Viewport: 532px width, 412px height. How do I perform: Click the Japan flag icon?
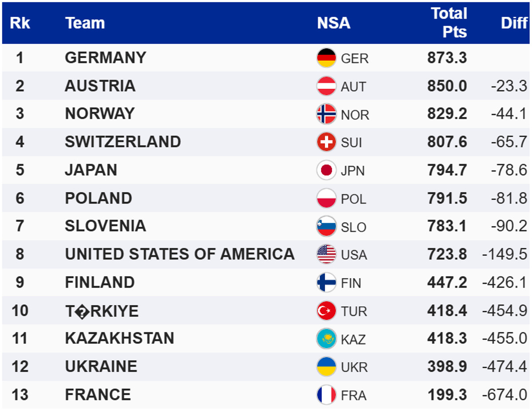326,170
